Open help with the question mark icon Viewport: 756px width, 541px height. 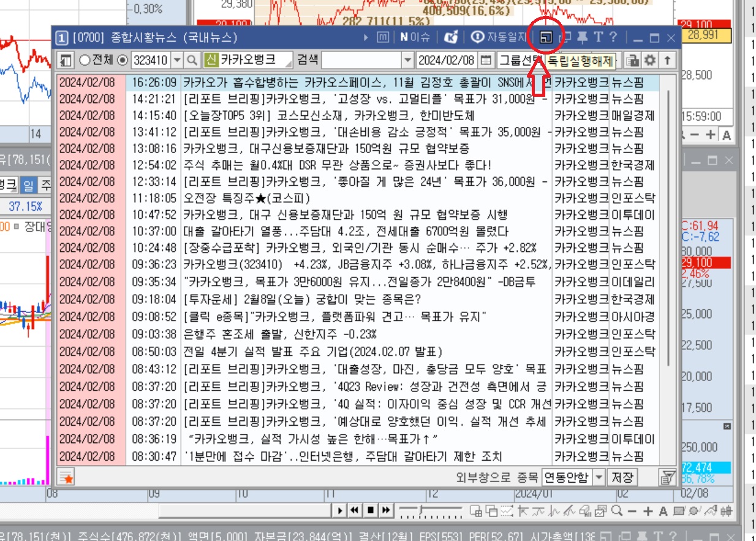coord(613,38)
